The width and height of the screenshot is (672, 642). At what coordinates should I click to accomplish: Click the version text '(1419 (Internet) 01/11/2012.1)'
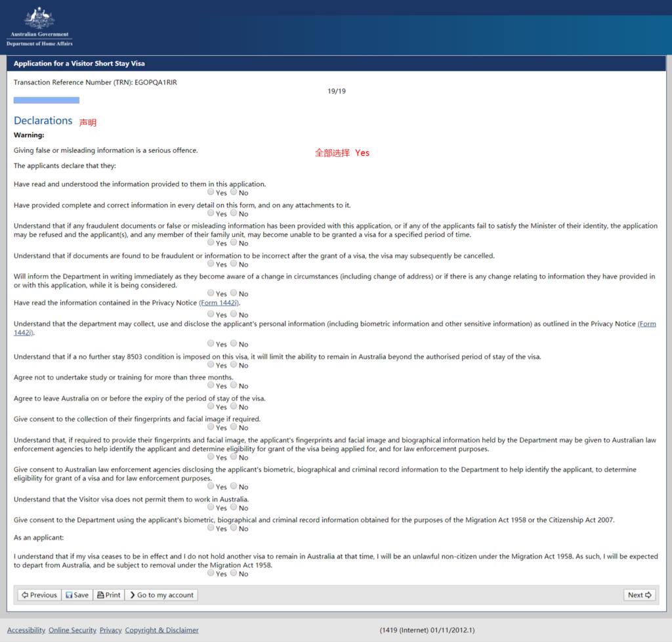point(427,630)
